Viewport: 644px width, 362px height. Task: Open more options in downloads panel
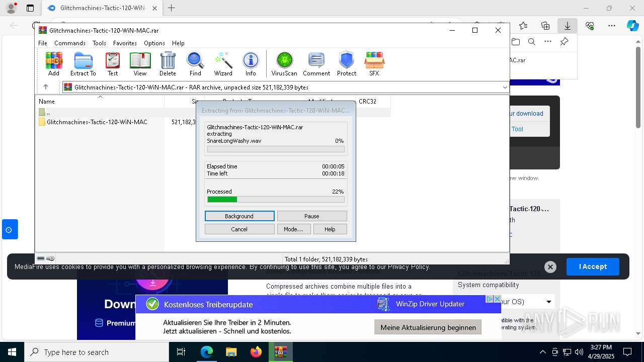pos(548,42)
